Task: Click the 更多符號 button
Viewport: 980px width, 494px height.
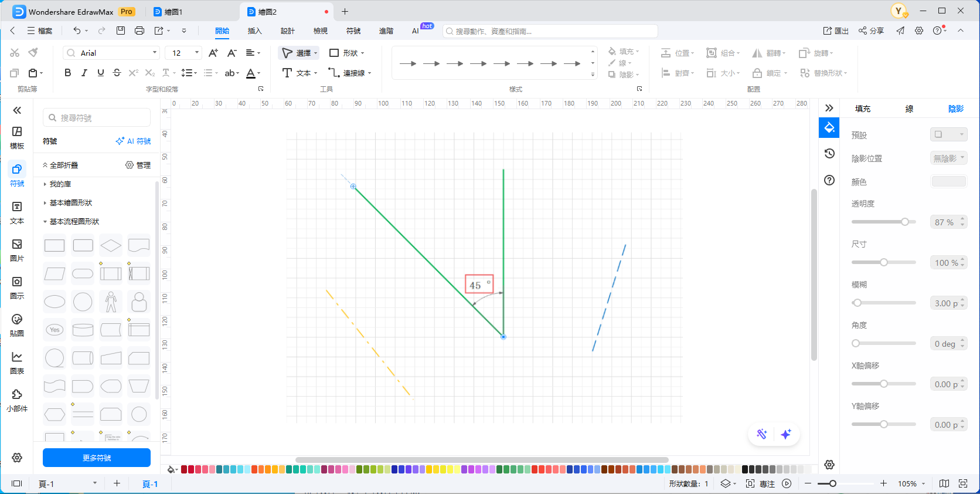Action: click(x=97, y=458)
